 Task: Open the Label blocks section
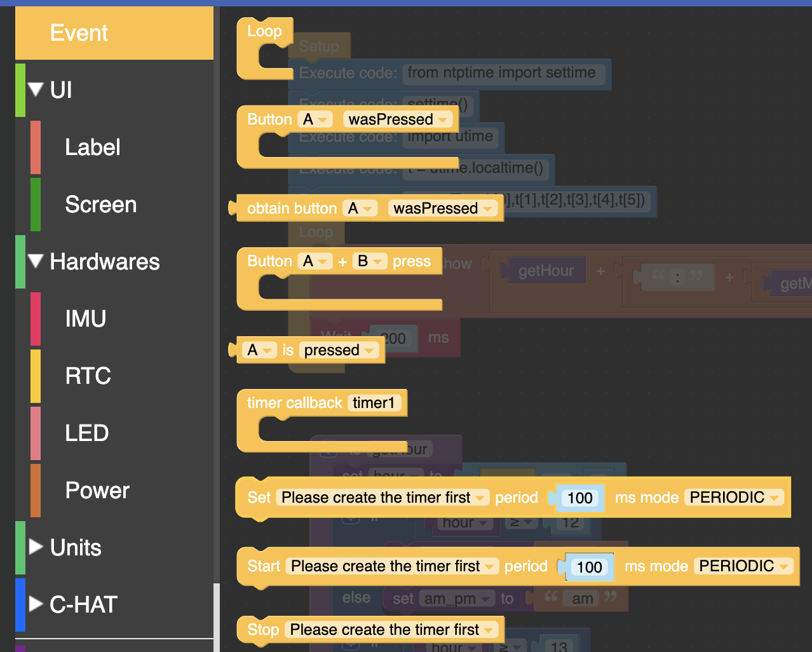pos(92,147)
